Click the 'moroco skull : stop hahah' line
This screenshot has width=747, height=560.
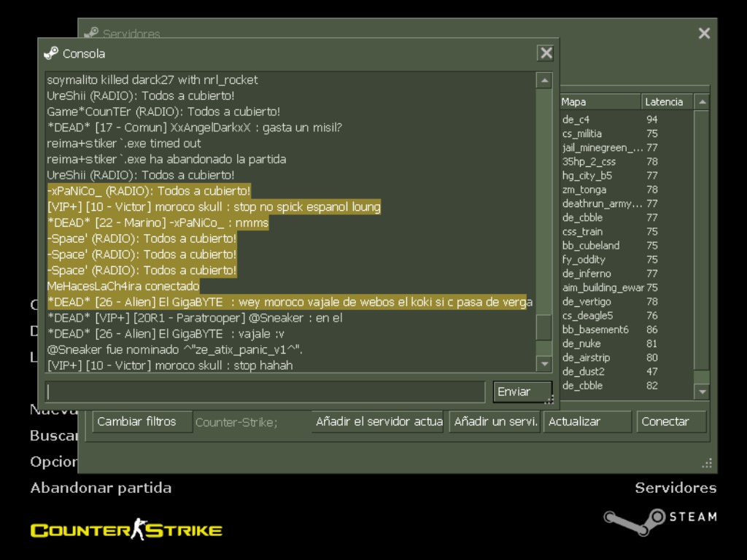coord(169,366)
